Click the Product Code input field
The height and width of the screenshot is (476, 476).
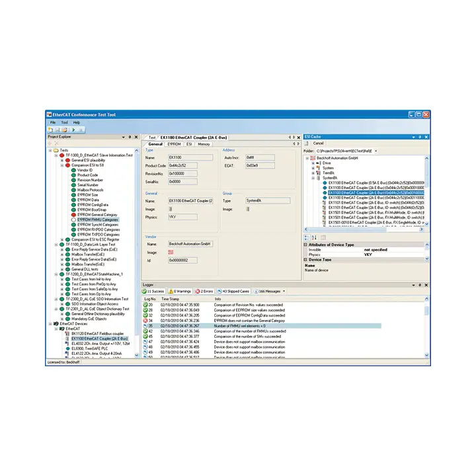tap(182, 166)
